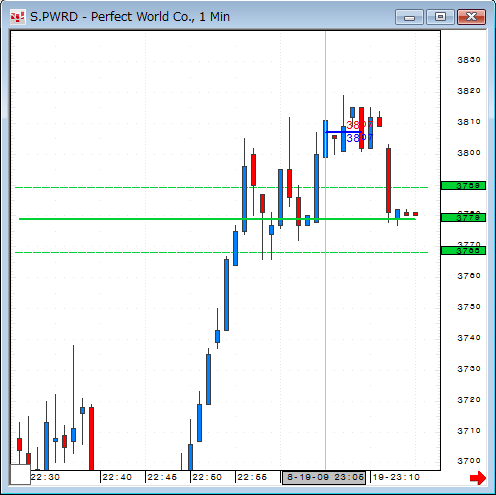Click the 3750 price axis label
Viewport: 496px width, 495px height.
click(x=469, y=307)
